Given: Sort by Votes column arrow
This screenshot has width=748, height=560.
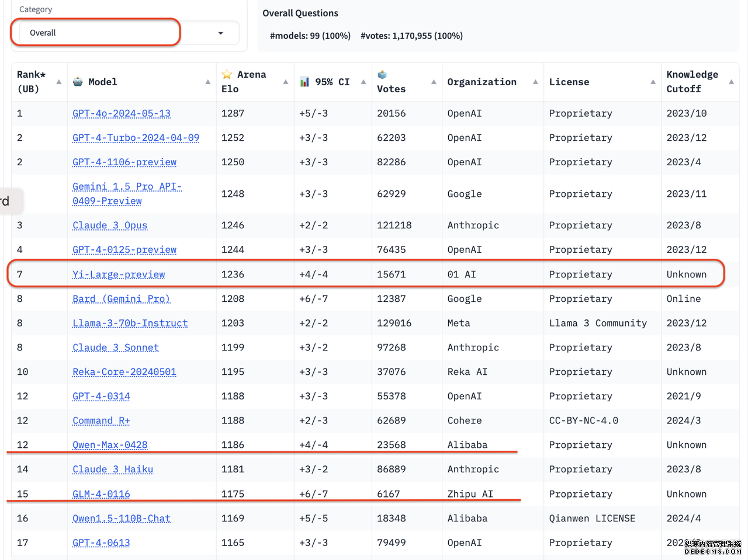Looking at the screenshot, I should coord(434,82).
